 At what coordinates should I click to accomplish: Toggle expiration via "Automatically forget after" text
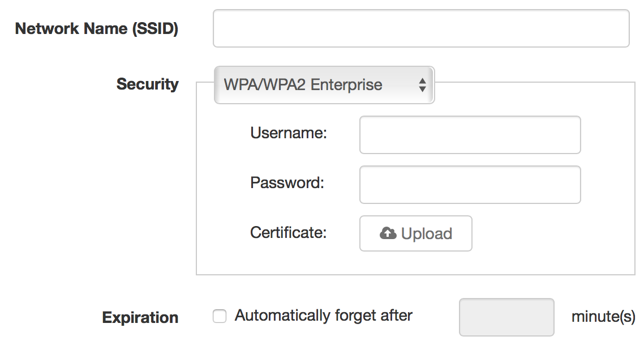pyautogui.click(x=324, y=316)
